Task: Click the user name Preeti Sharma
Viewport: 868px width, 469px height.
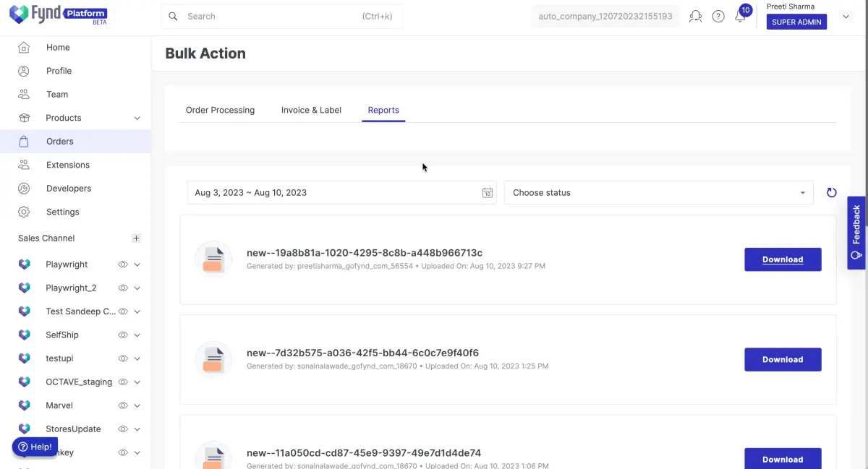Action: click(x=791, y=7)
